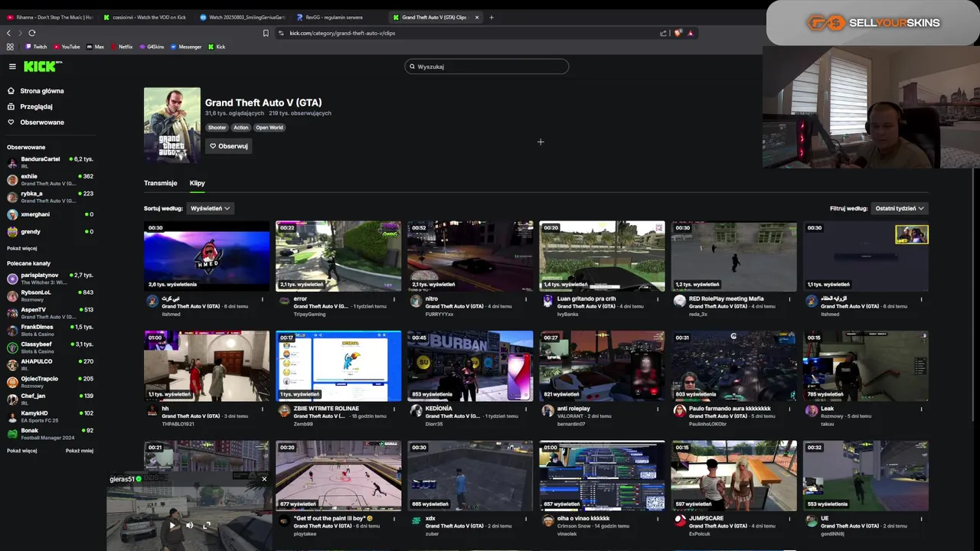Click the Shooter tag
Viewport: 980px width, 551px height.
point(217,128)
